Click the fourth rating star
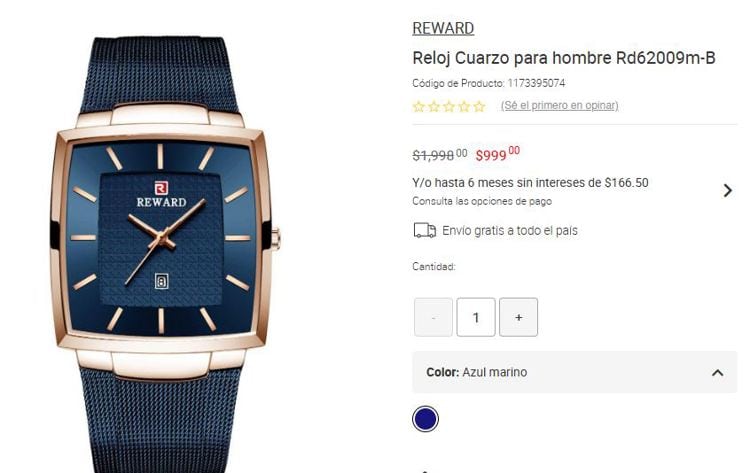The height and width of the screenshot is (473, 750). 464,106
